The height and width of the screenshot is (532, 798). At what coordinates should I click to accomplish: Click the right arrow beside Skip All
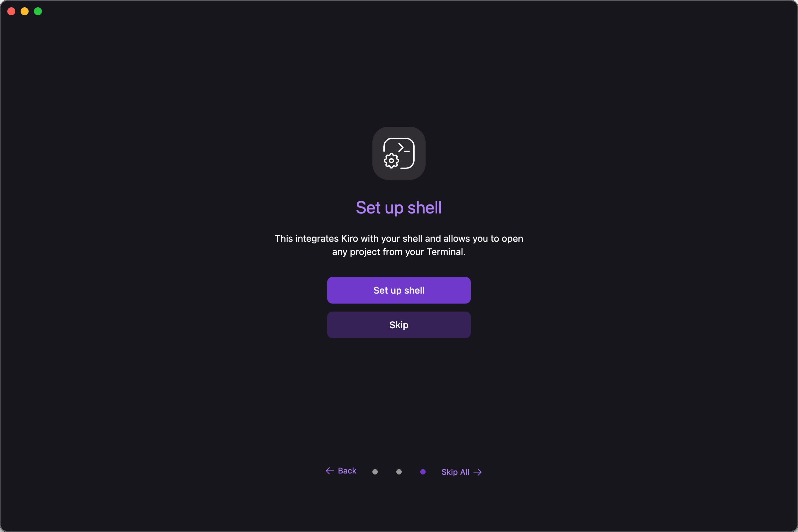click(478, 472)
